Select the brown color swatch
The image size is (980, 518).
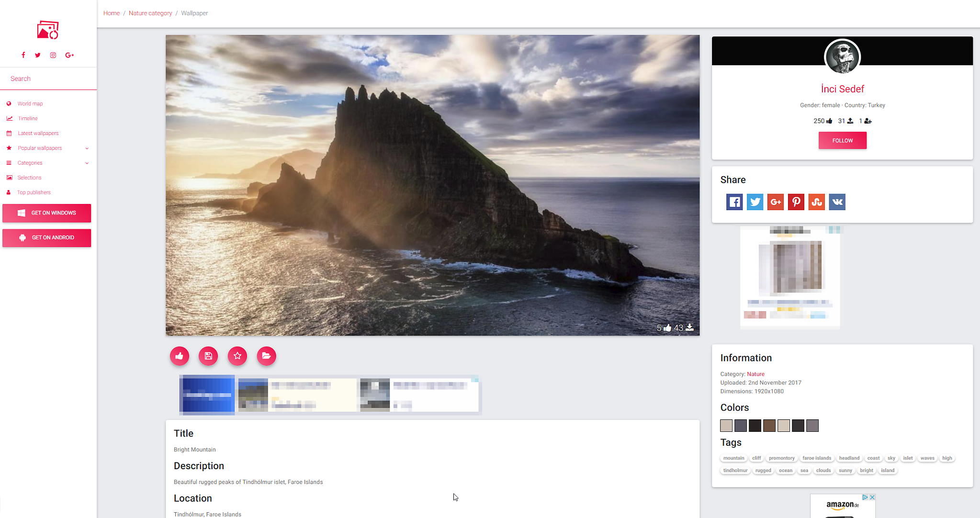click(x=769, y=426)
